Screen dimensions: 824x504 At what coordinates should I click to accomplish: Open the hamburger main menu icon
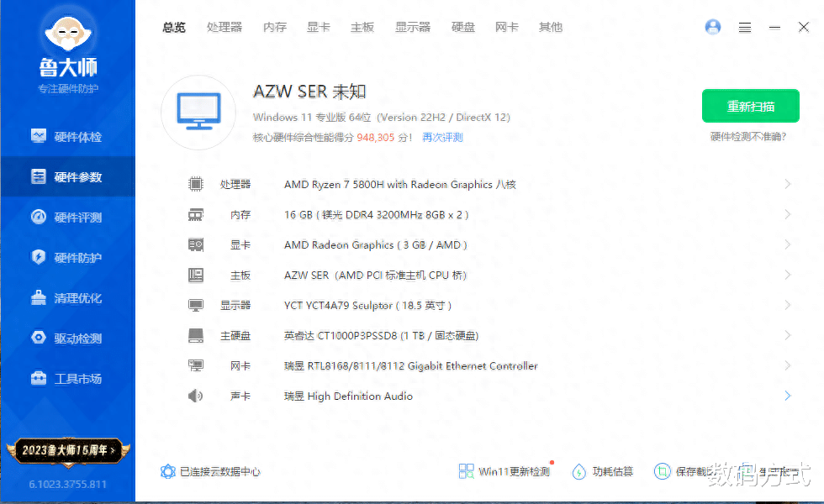(745, 27)
